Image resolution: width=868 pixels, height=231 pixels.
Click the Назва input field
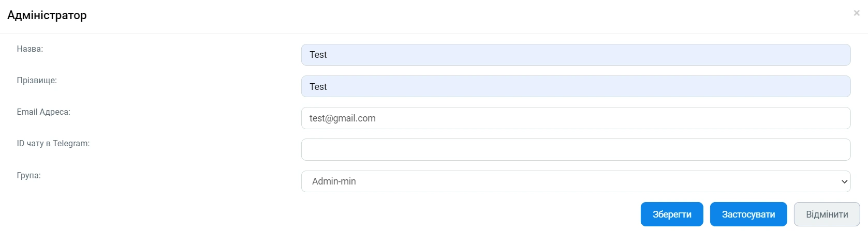coord(576,55)
